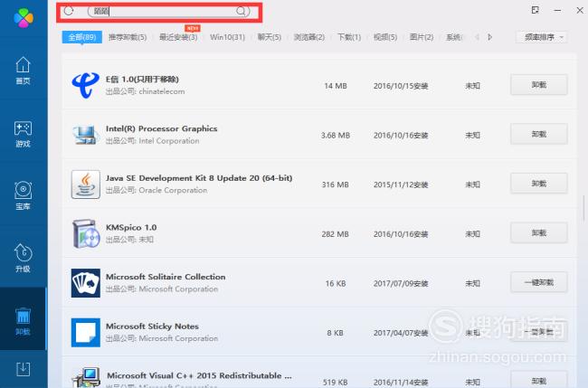
Task: Click the "E信 1.0(只用于移除)" title
Action: pyautogui.click(x=142, y=79)
